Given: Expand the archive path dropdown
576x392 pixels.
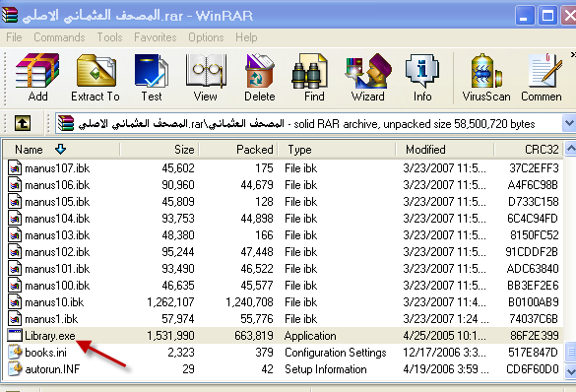Looking at the screenshot, I should (x=569, y=123).
